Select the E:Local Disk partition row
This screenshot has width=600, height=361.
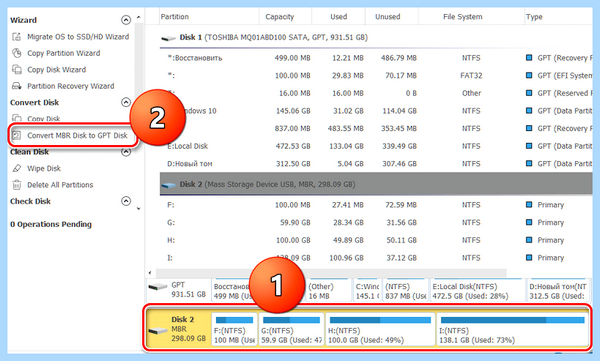(376, 146)
